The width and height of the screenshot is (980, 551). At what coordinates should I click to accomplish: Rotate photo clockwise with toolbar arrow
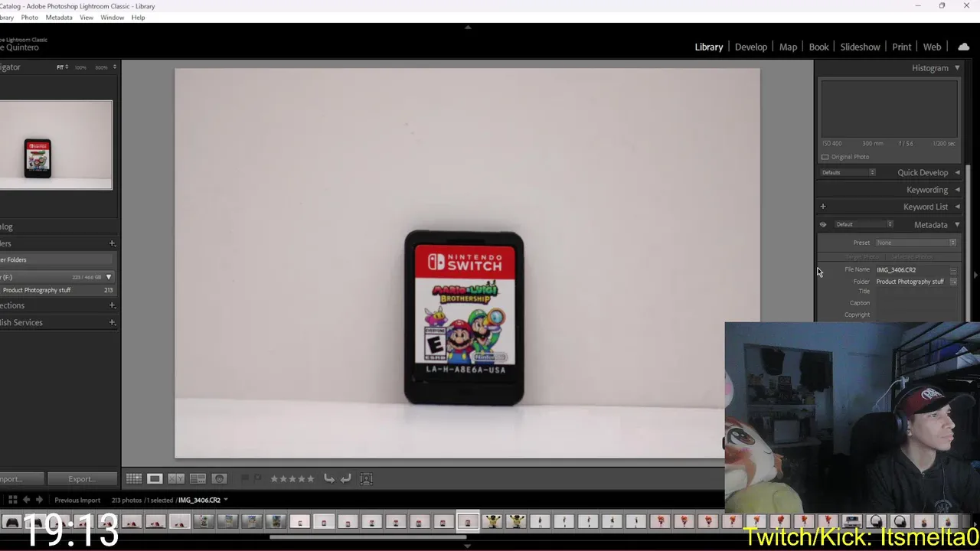[x=346, y=478]
